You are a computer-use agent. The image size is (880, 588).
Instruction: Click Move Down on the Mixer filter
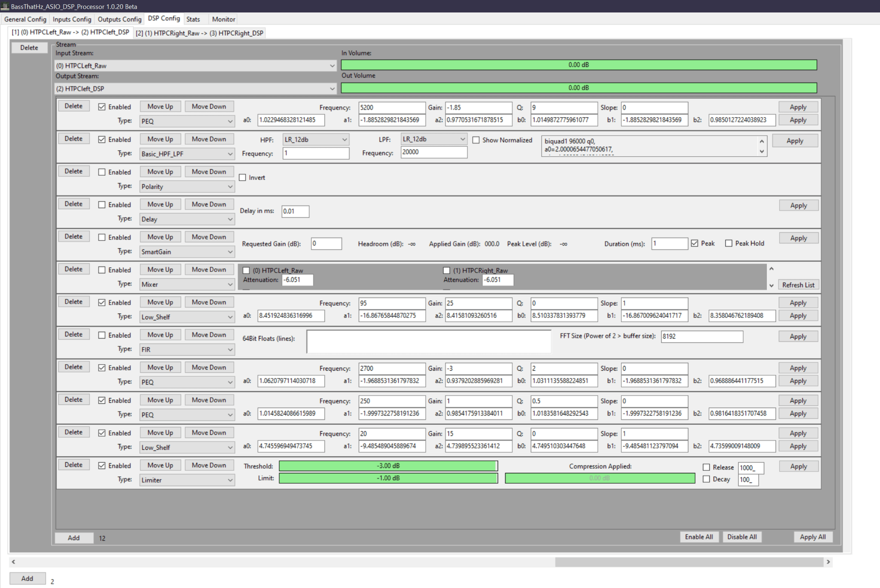pyautogui.click(x=209, y=270)
